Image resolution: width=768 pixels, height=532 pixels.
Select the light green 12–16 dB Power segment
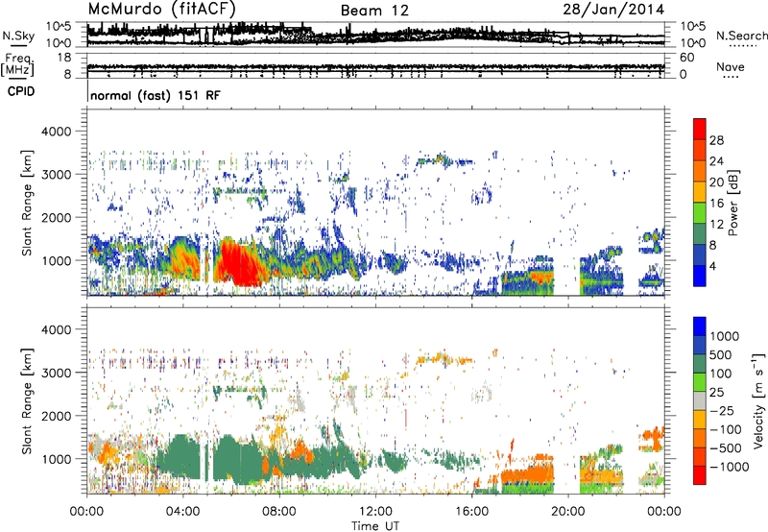[700, 213]
